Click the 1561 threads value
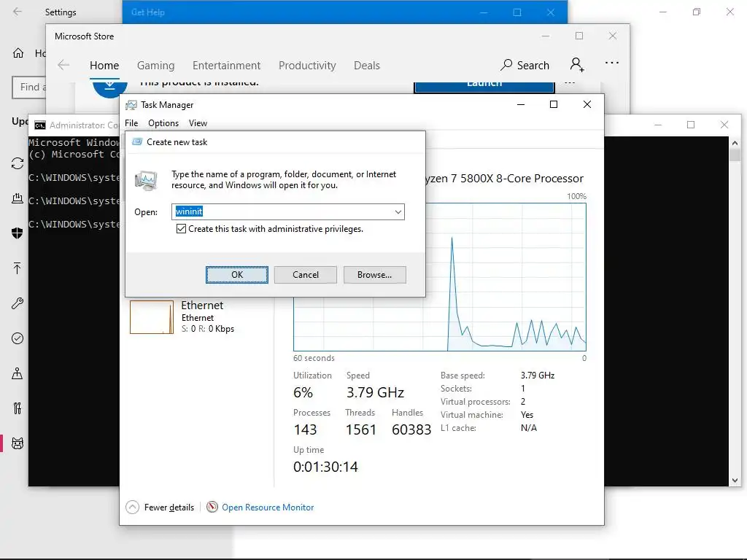Viewport: 747px width, 560px height. 360,429
